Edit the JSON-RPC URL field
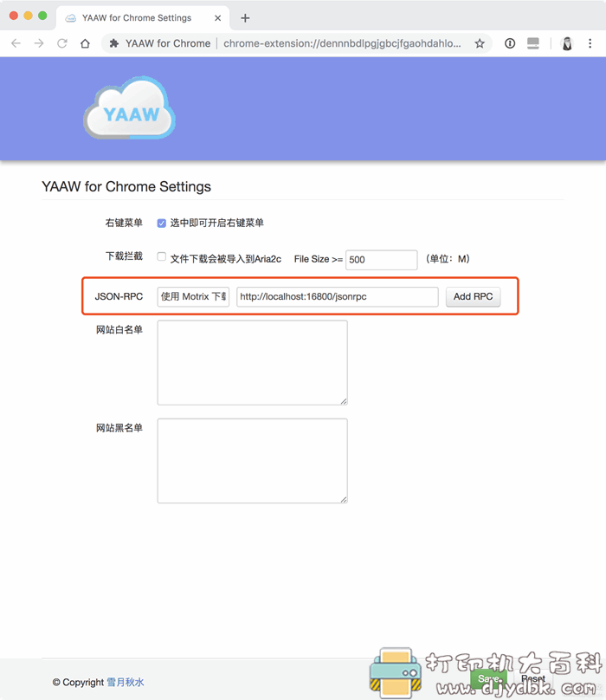Image resolution: width=606 pixels, height=700 pixels. [338, 297]
